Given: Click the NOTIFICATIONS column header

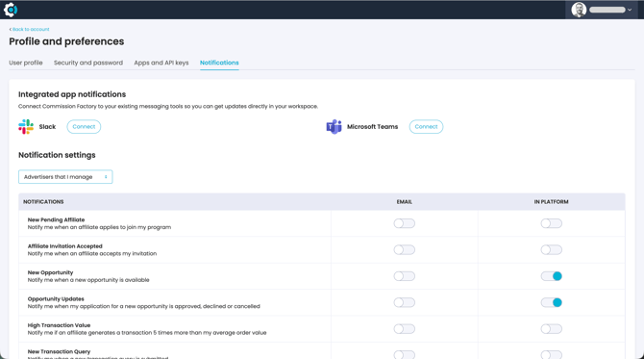Looking at the screenshot, I should point(43,202).
